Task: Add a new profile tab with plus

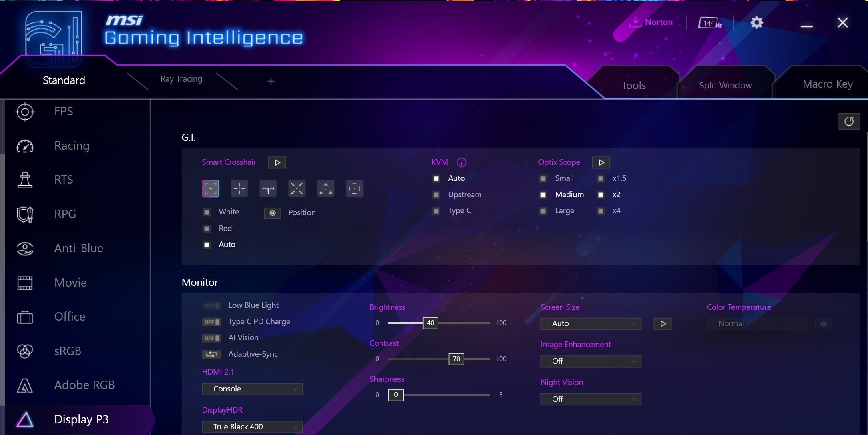Action: [271, 82]
